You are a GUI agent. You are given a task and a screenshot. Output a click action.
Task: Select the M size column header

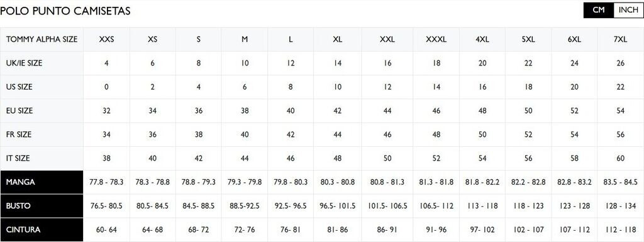pyautogui.click(x=245, y=40)
